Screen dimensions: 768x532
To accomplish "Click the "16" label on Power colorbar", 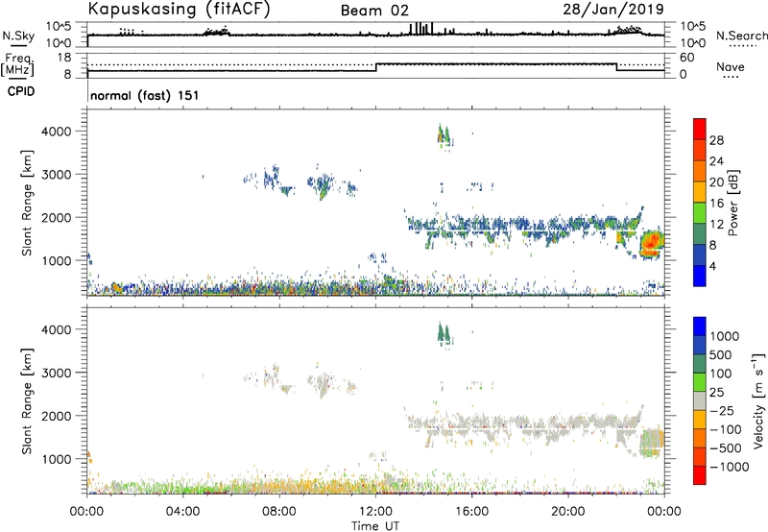I will [716, 204].
